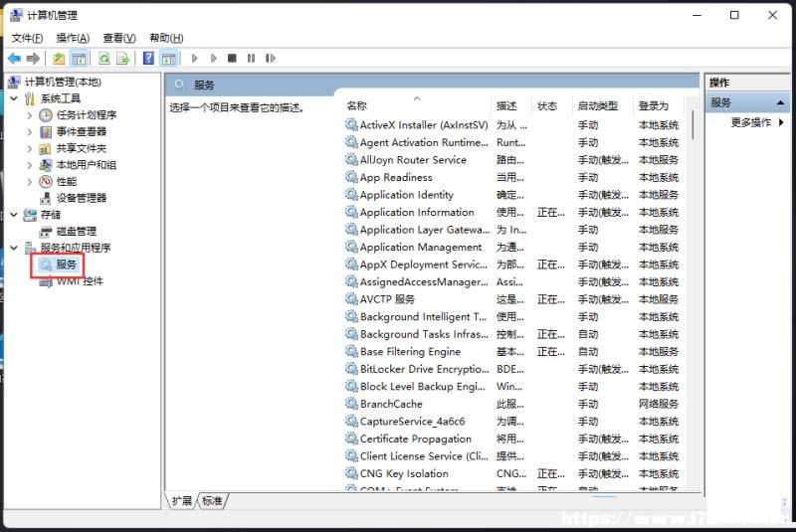796x532 pixels.
Task: Open the 文件(F) menu
Action: coord(27,38)
